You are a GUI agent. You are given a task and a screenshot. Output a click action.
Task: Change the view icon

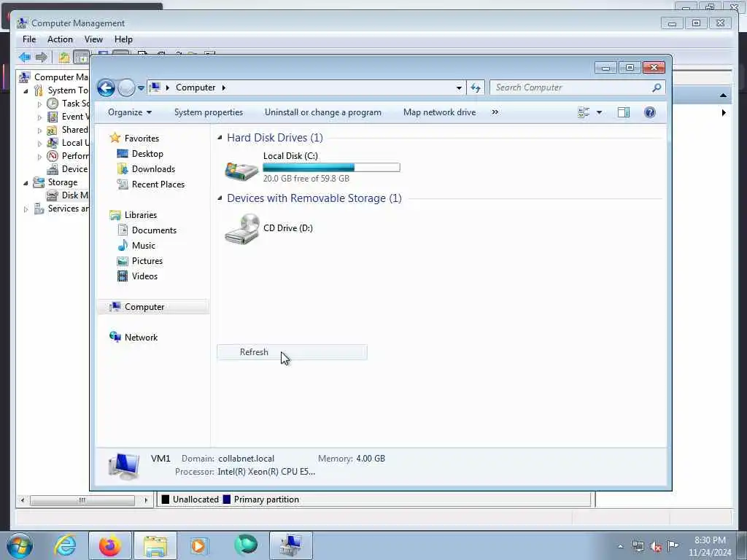coord(584,112)
